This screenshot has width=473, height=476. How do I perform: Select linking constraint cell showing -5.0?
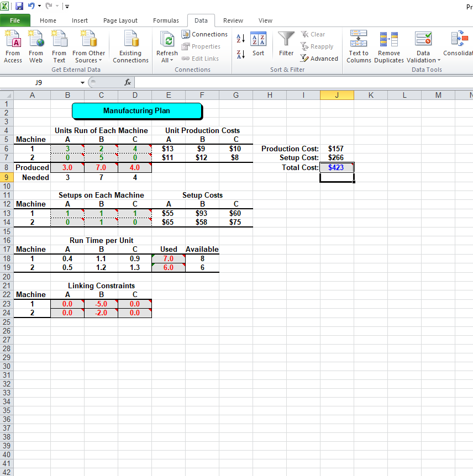[x=101, y=304]
